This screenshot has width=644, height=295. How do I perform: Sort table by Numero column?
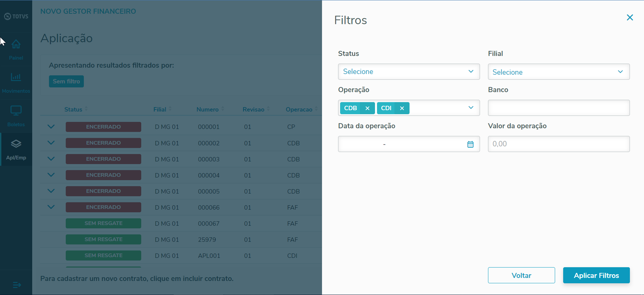tap(208, 109)
